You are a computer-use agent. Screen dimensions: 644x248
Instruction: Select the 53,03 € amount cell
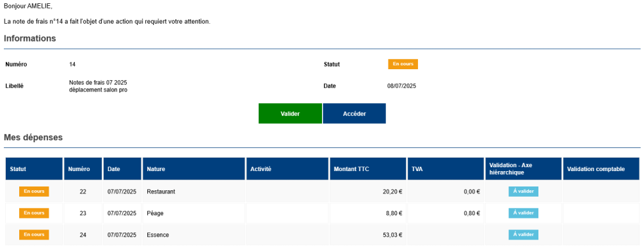coord(367,235)
